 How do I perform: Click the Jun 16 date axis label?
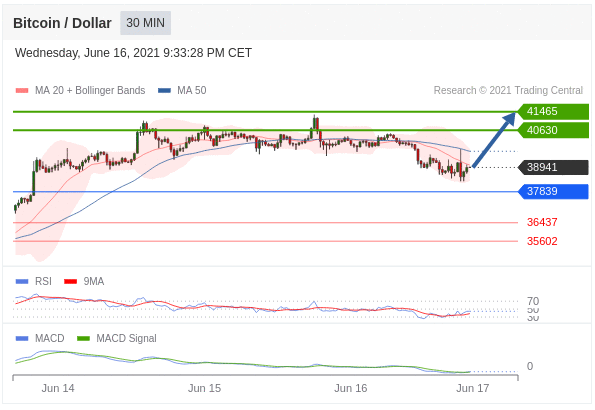(351, 388)
